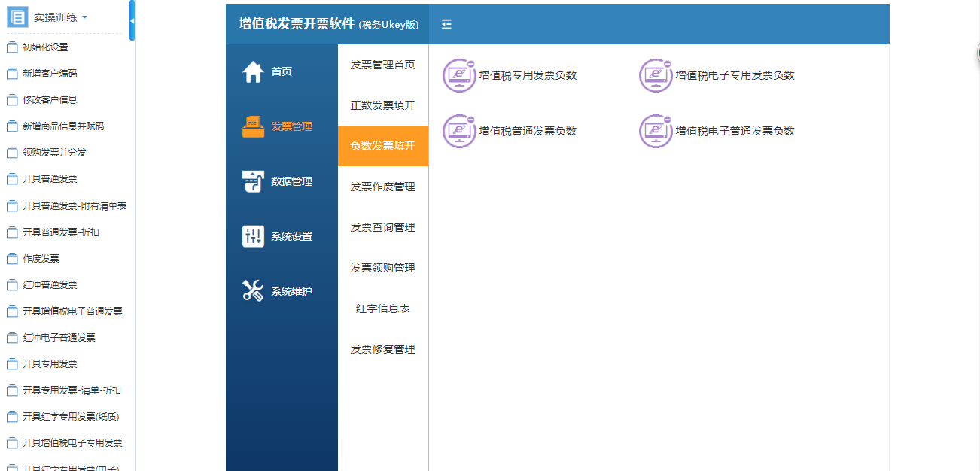Select 开具普通发票 in training list

pos(50,179)
